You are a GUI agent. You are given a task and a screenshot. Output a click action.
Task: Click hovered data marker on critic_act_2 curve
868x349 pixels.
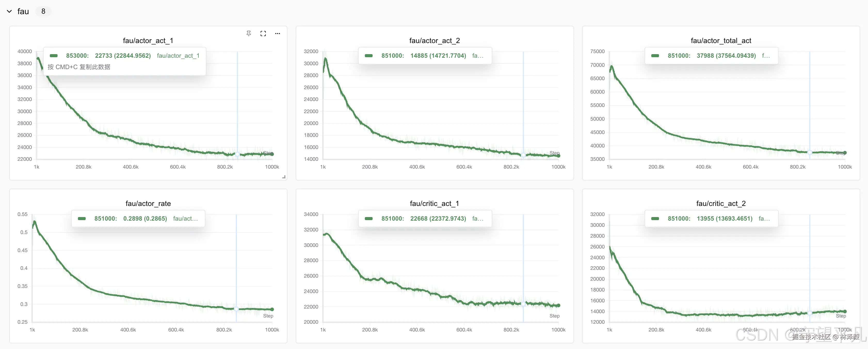809,313
